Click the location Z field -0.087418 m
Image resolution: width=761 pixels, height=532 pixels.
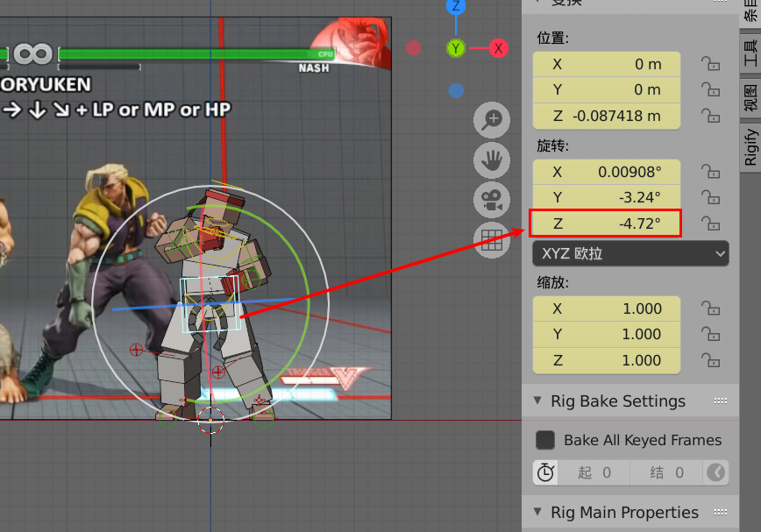click(x=607, y=116)
